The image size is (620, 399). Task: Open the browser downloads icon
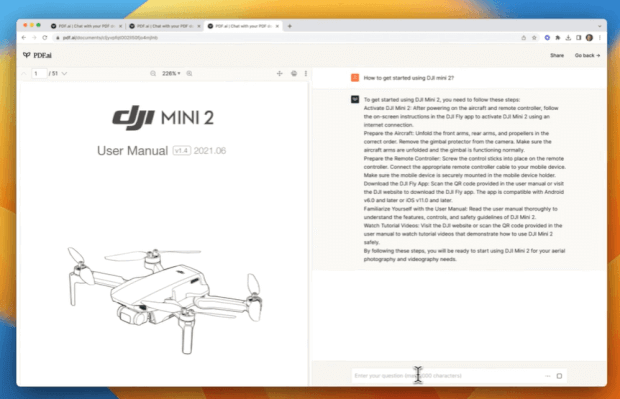coord(568,38)
